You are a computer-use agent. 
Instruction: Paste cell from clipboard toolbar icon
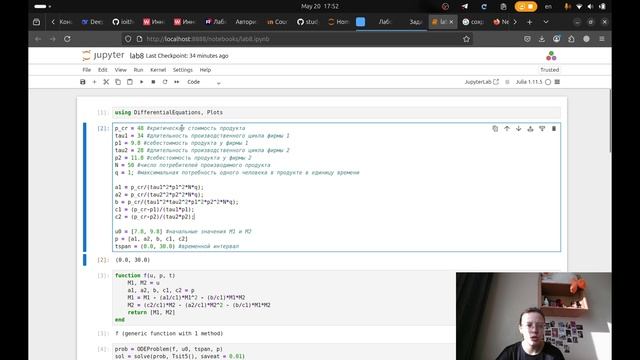pos(130,82)
